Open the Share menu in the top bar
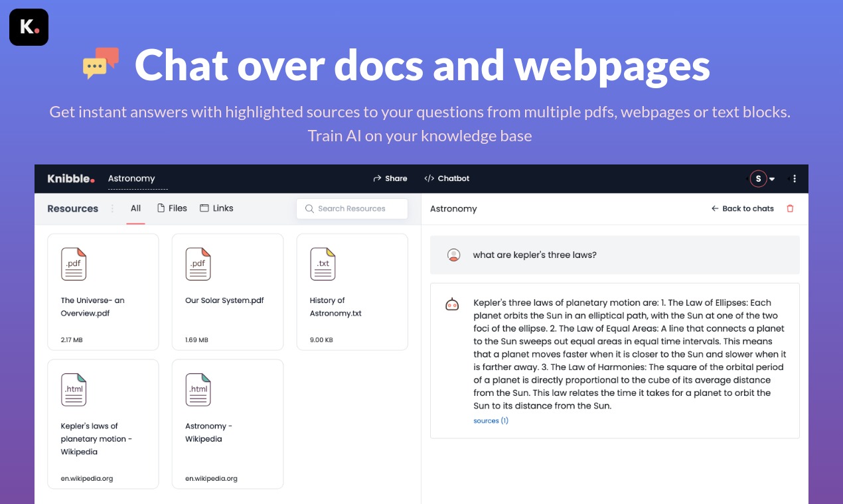843x504 pixels. [390, 178]
